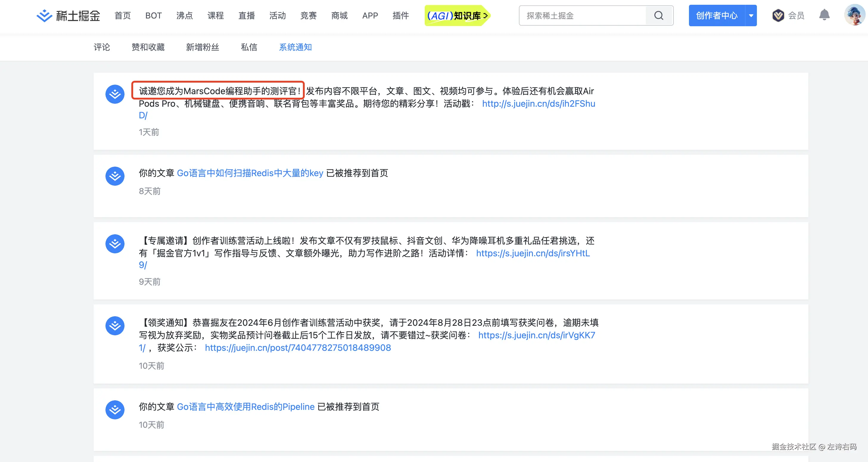Open article Go语言中如何扫描Redis中大量的key

tap(250, 173)
